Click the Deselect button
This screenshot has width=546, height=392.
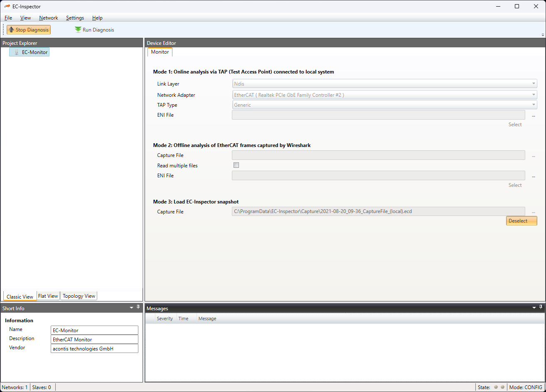521,221
